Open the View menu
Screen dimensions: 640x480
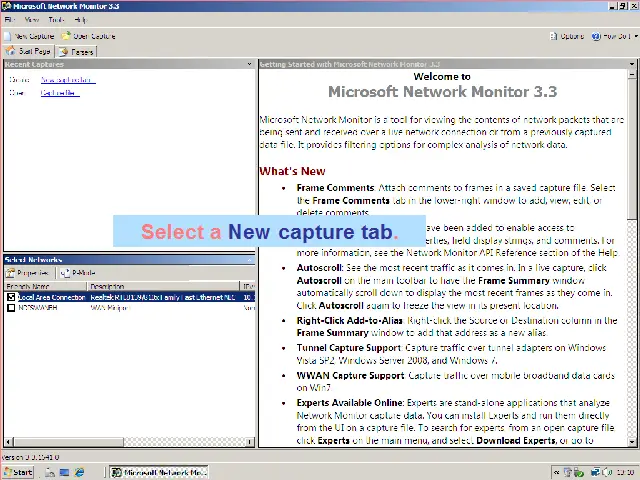tap(31, 20)
